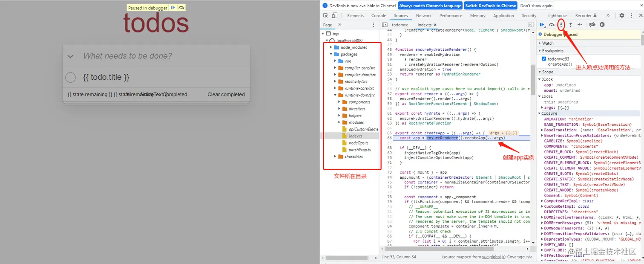Switch to the Elements tab
644x264 pixels.
point(355,15)
